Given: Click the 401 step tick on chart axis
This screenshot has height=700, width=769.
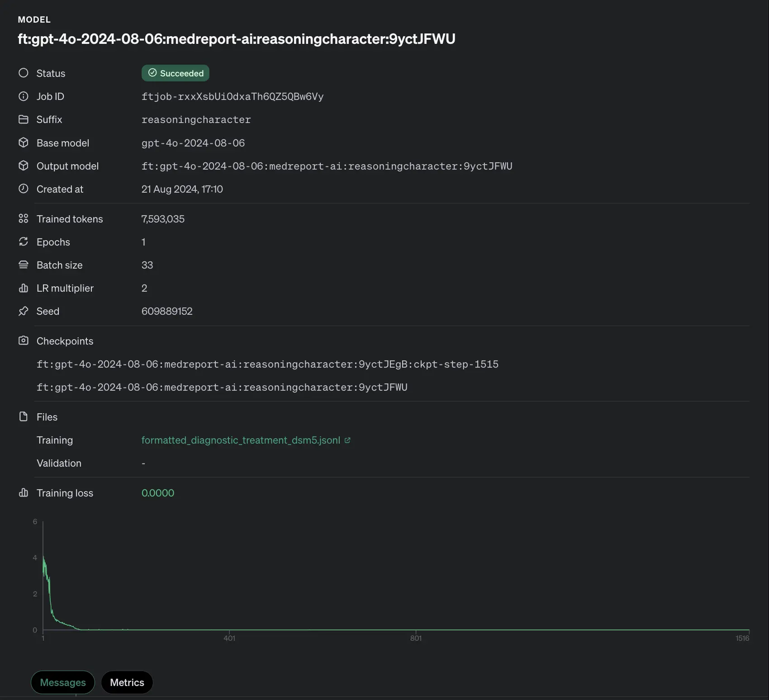Looking at the screenshot, I should coord(229,638).
